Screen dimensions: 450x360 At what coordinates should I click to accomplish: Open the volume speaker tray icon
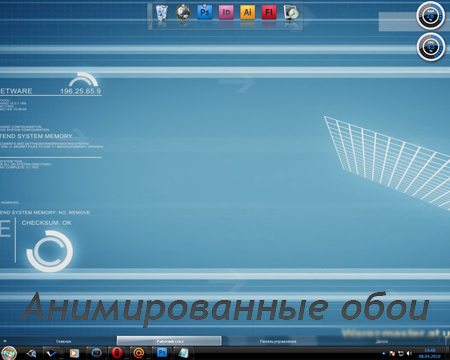click(x=409, y=353)
